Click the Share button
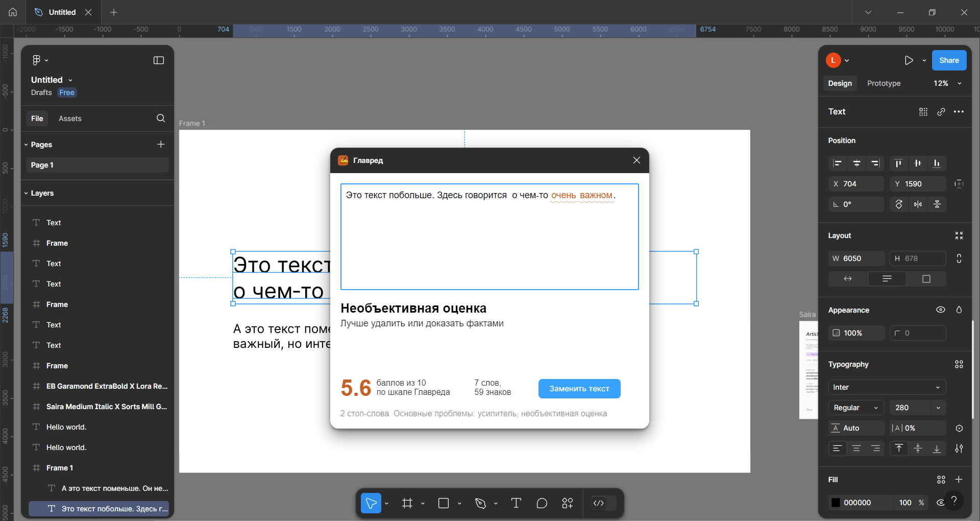The image size is (980, 521). tap(949, 60)
